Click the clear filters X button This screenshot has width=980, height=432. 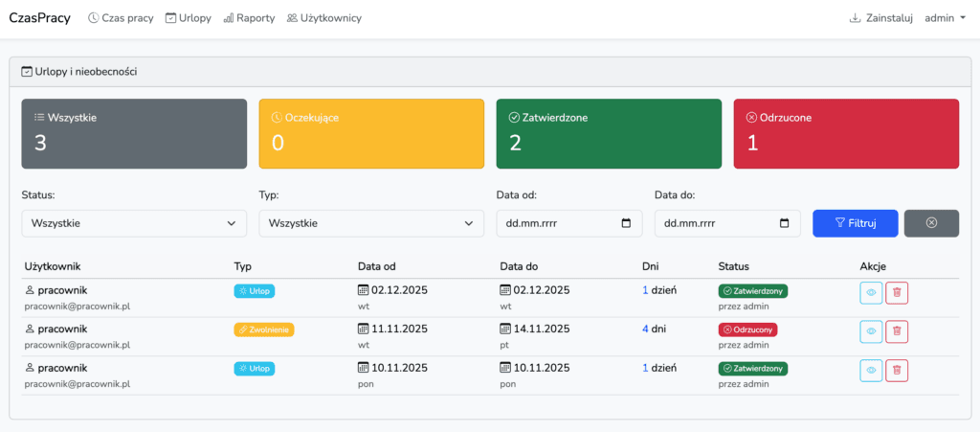[930, 223]
